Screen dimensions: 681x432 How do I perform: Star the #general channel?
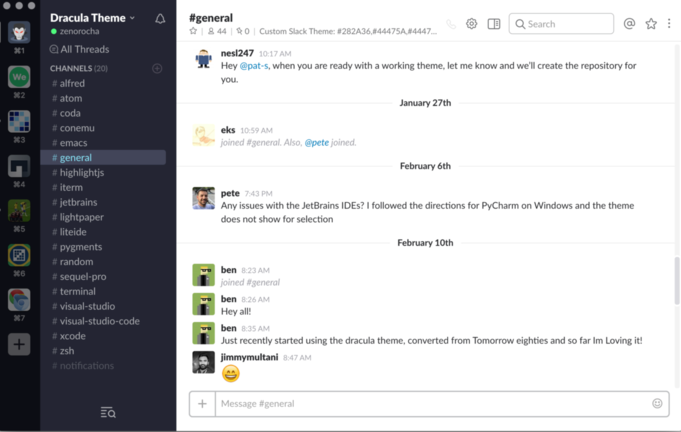pos(193,31)
